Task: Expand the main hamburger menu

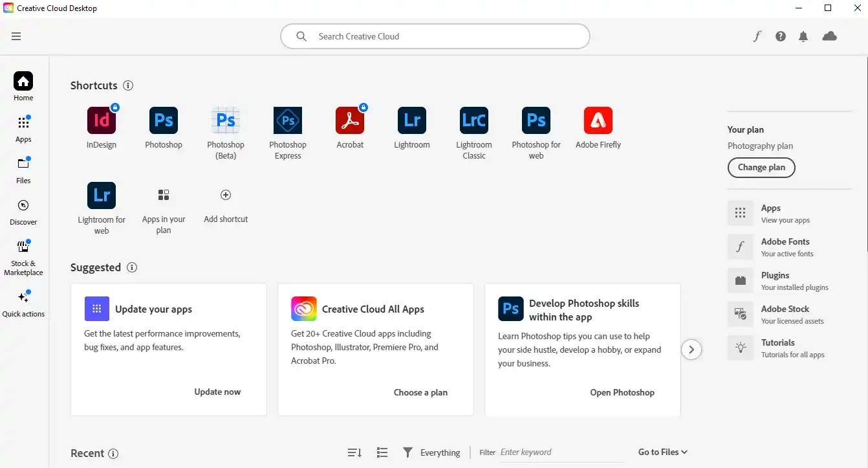Action: click(x=16, y=36)
